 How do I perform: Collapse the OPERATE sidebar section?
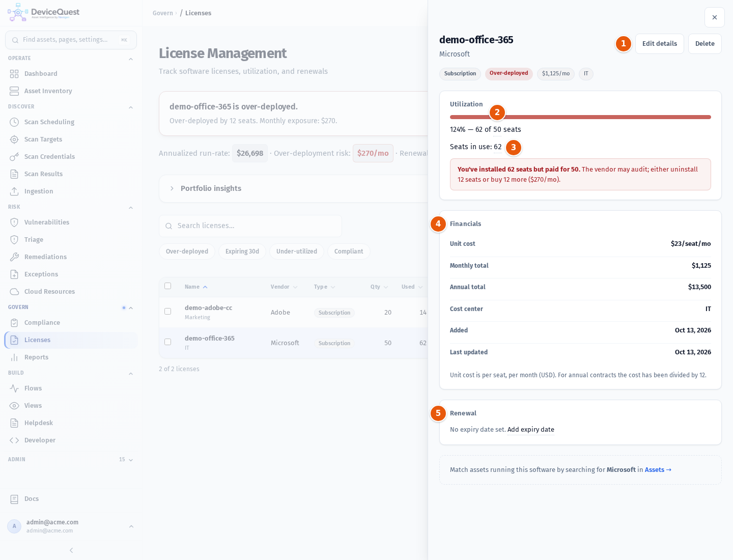[131, 59]
